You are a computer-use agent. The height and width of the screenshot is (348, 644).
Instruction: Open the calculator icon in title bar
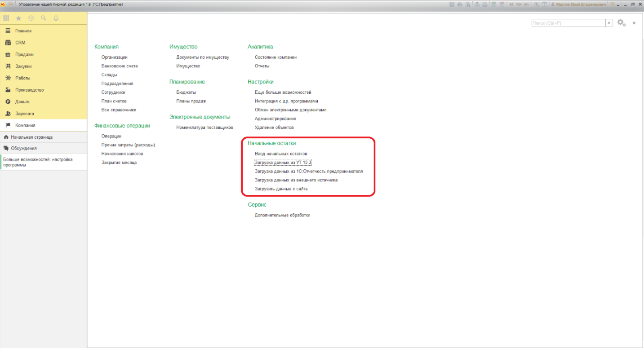coord(494,4)
